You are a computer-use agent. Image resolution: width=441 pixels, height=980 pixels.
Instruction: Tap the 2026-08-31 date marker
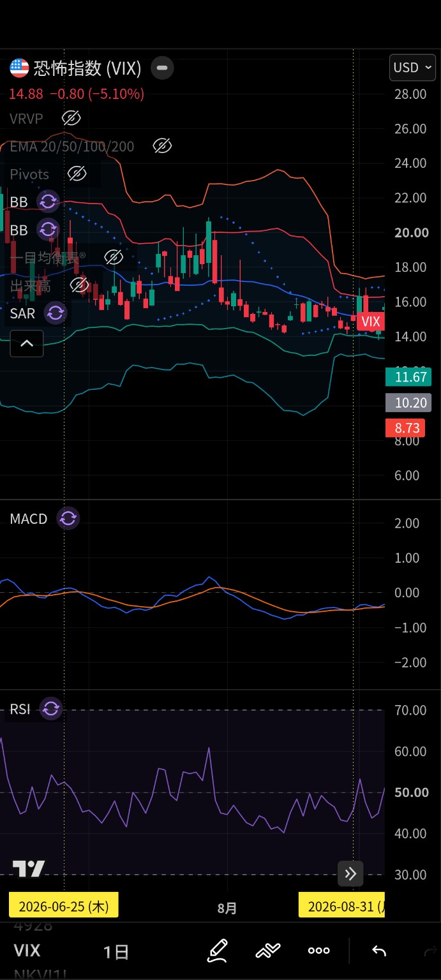click(x=342, y=907)
